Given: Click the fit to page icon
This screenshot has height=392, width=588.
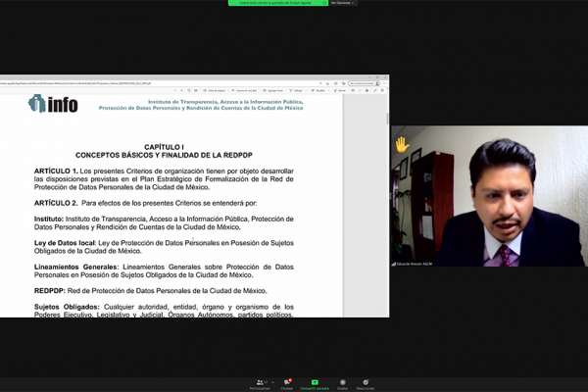Looking at the screenshot, I should (196, 90).
